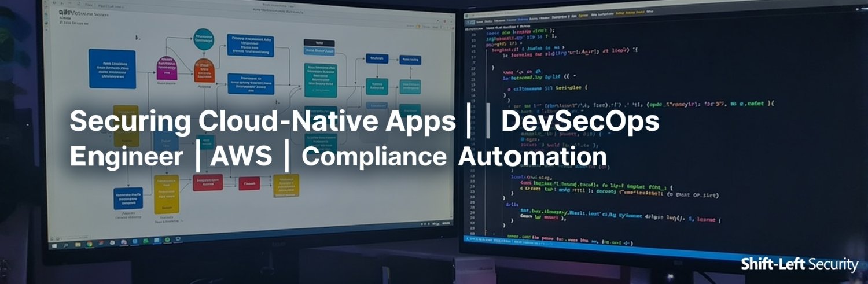Select the magenta node in the flowchart

coord(167,67)
